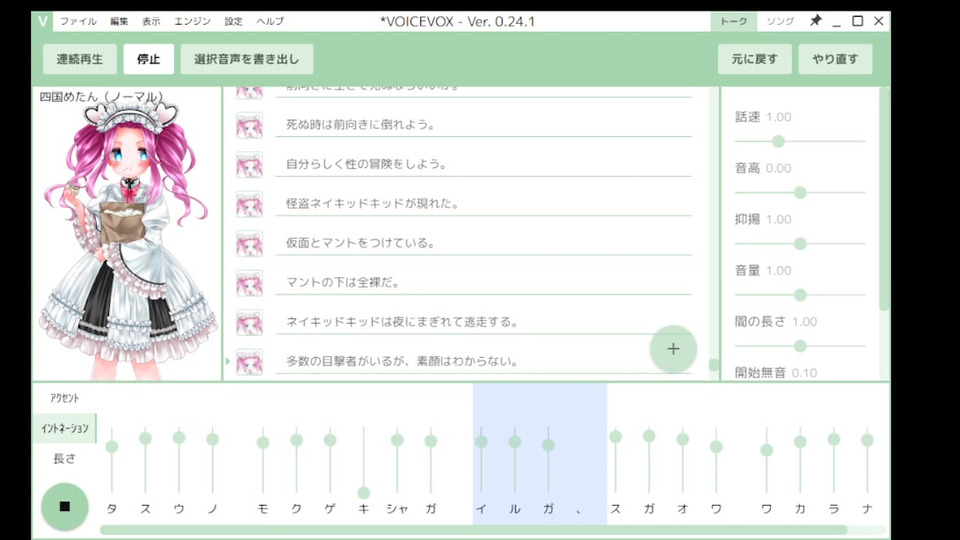Click the 四国めたん (ノーマル) character name
The height and width of the screenshot is (540, 960).
tap(101, 97)
